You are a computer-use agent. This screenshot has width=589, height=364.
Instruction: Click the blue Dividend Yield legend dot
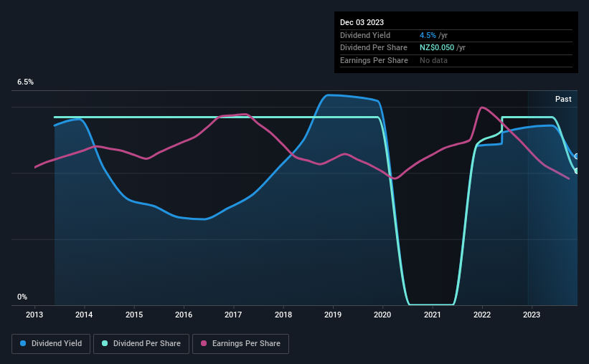point(23,343)
